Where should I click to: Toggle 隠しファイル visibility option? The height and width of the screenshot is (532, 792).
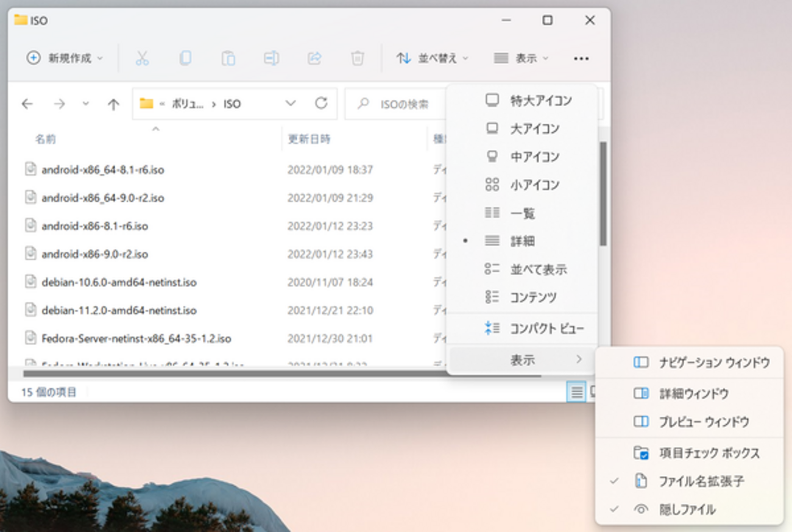[687, 509]
